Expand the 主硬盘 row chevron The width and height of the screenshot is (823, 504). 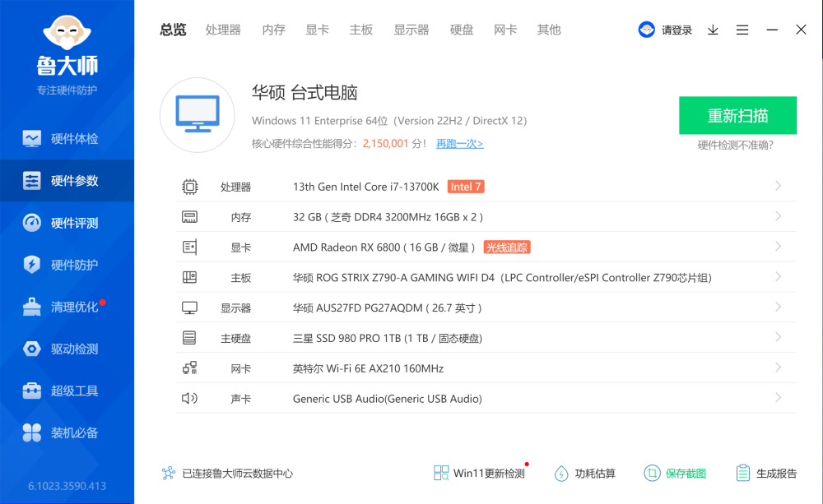tap(779, 337)
